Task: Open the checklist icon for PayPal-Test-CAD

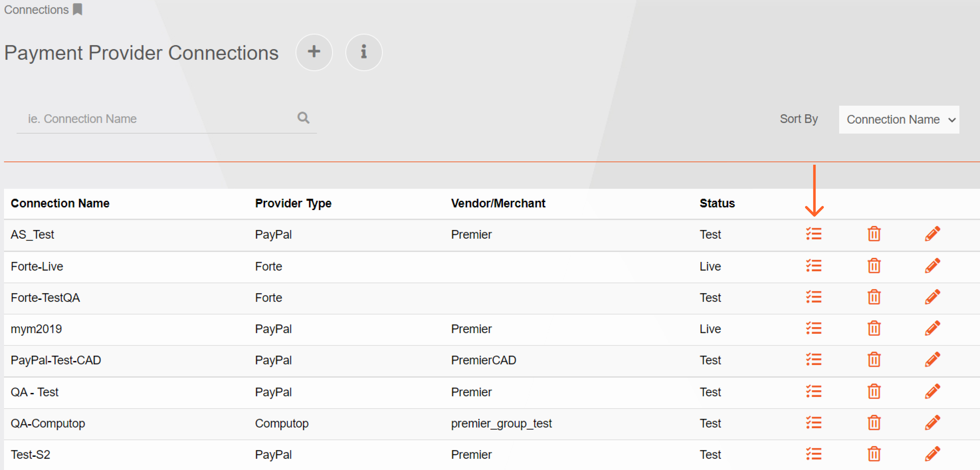Action: click(814, 360)
